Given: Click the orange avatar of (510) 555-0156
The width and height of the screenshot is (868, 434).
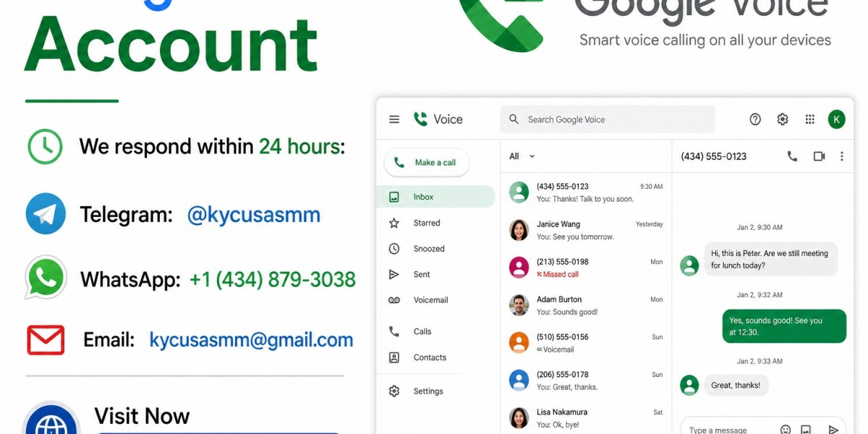Looking at the screenshot, I should click(519, 343).
